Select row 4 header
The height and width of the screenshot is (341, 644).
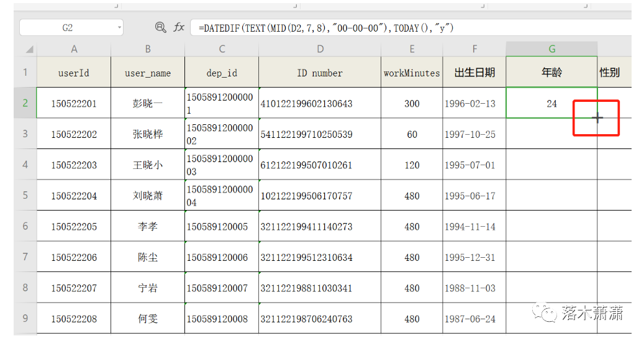tap(25, 165)
